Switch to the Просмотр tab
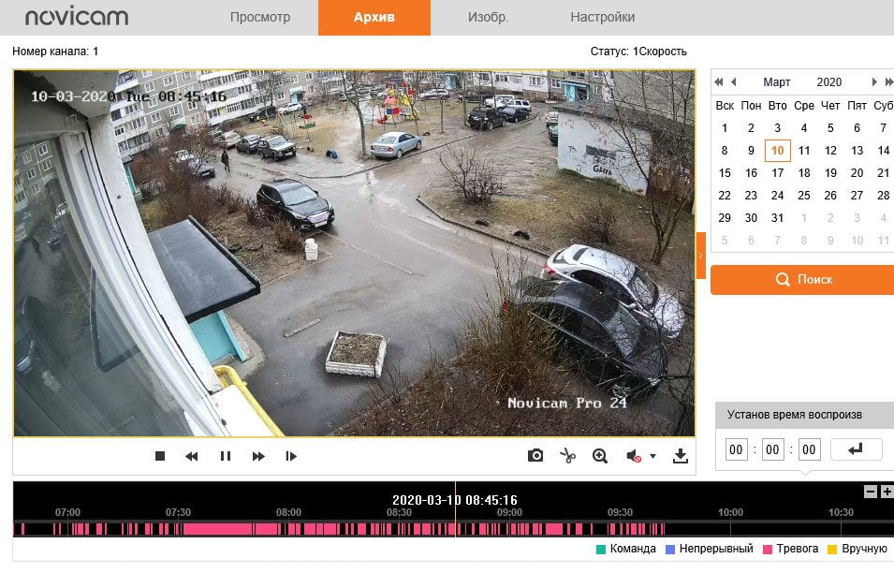This screenshot has height=588, width=894. pos(260,17)
